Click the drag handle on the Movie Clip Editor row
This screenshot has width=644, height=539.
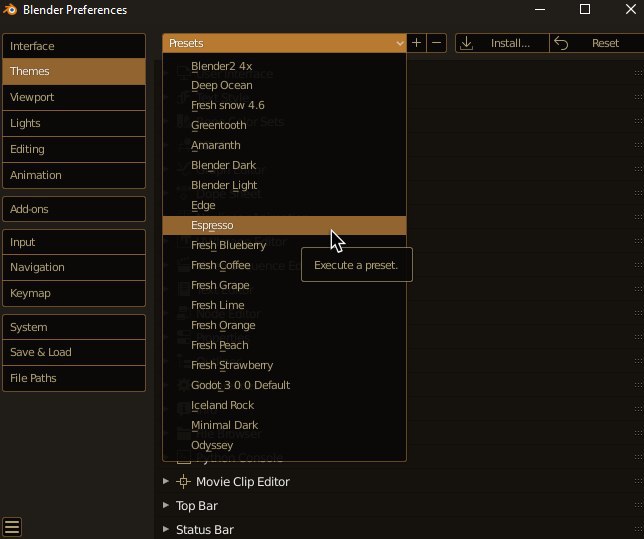tap(638, 481)
